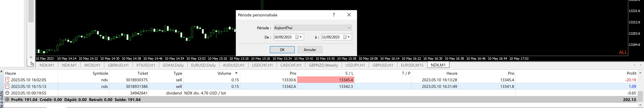This screenshot has height=108, width=644.
Task: Select the sell order ticket 3018931386
Action: click(321, 86)
